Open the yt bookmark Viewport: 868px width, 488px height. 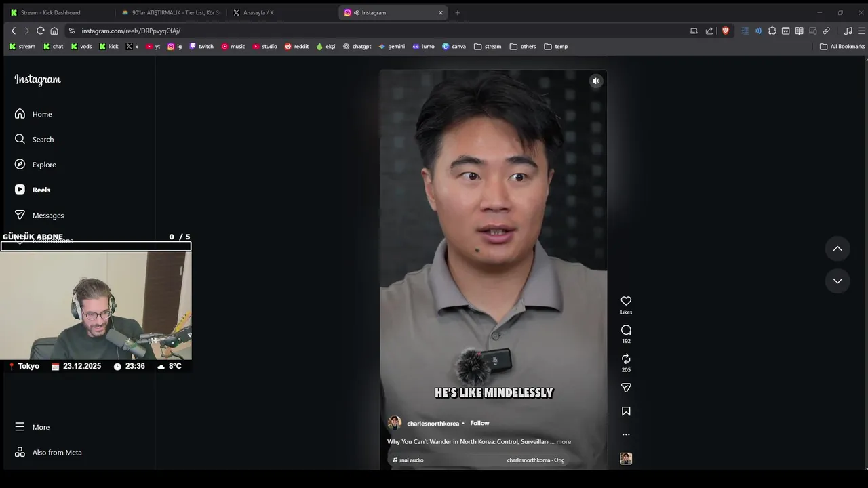[153, 47]
